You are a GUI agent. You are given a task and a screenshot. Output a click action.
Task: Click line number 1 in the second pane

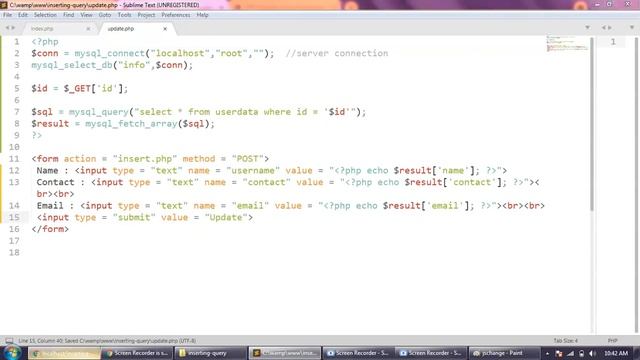[x=613, y=42]
